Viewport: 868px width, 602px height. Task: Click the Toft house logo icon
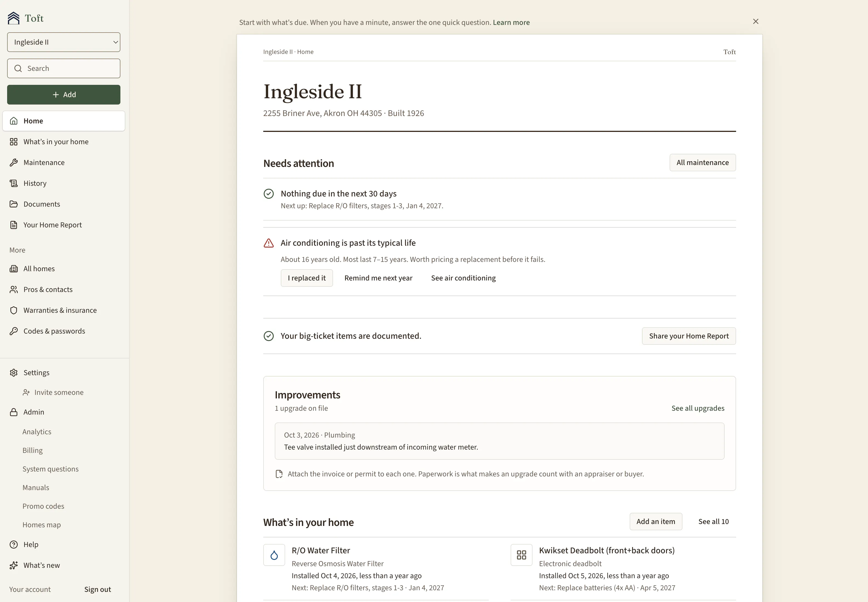14,18
